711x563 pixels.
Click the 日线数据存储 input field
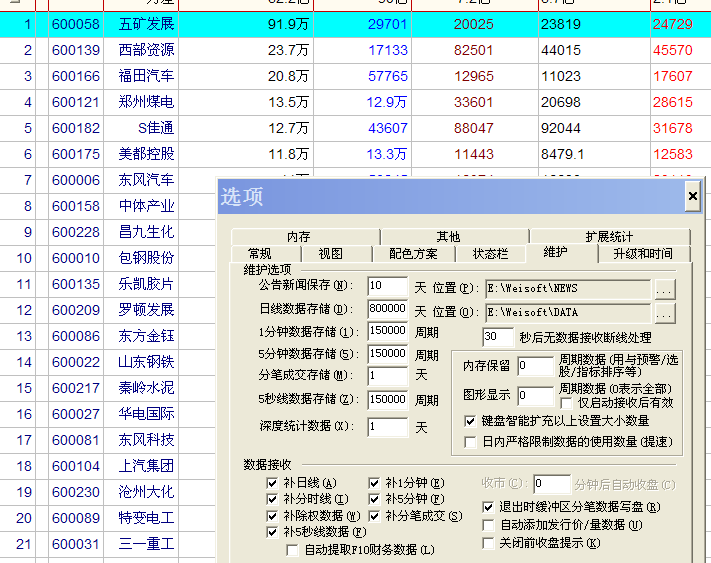[388, 309]
